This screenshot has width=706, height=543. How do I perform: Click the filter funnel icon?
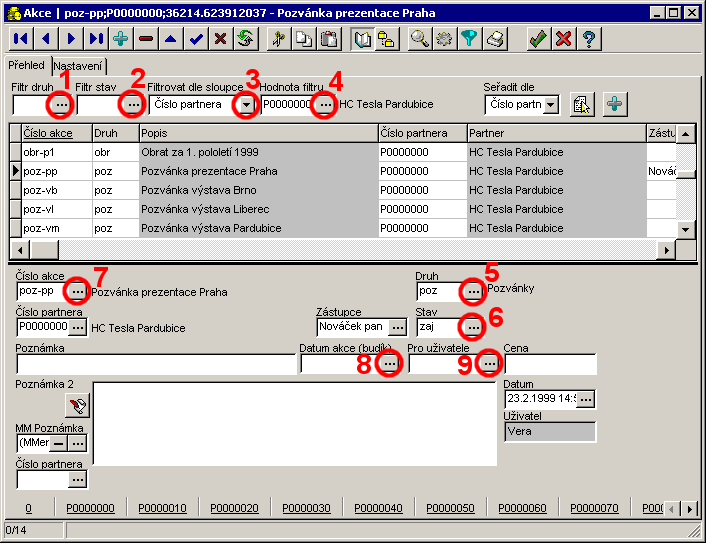[x=470, y=39]
